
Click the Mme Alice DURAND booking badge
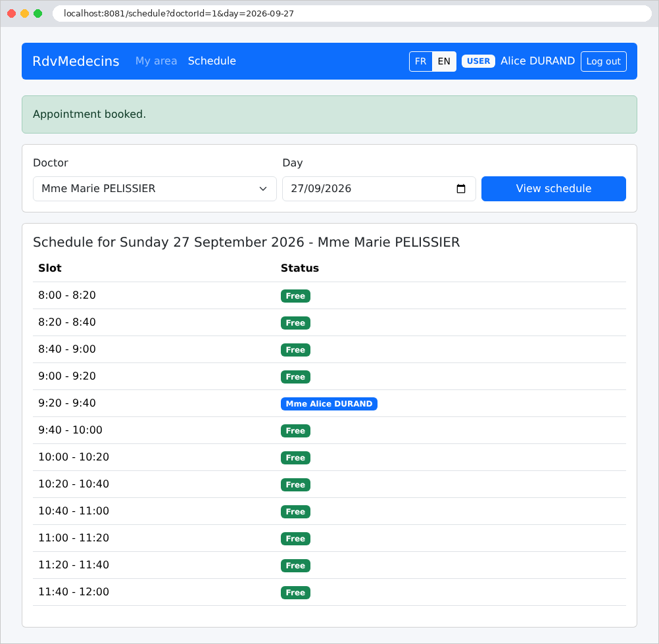click(329, 404)
